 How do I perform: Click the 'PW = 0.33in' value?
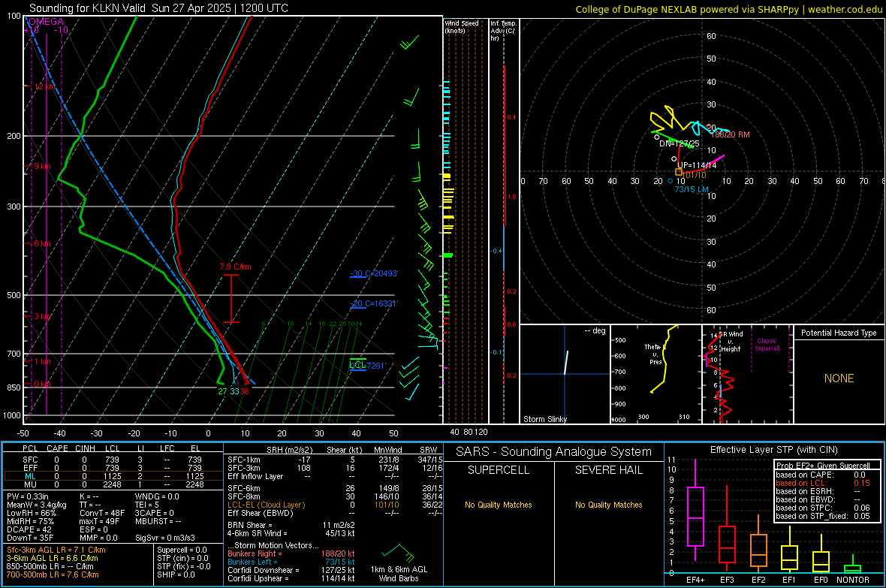pyautogui.click(x=28, y=496)
